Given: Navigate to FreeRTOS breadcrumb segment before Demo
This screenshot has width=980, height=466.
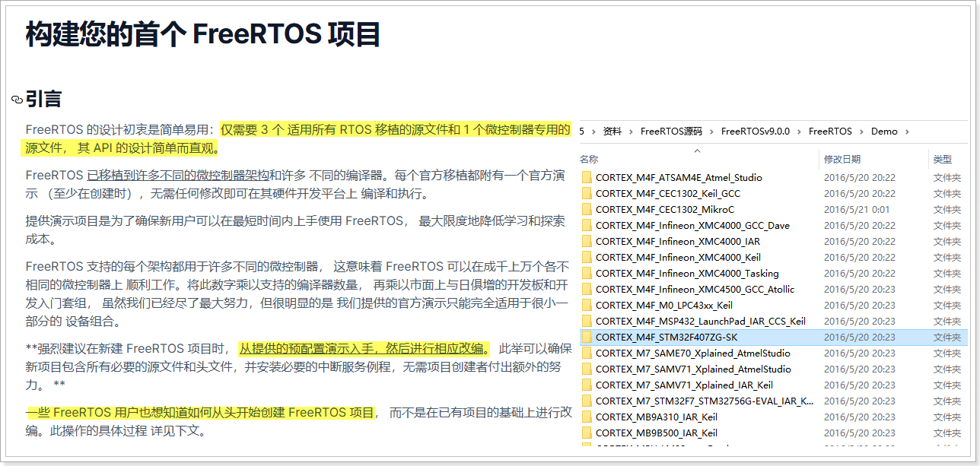Looking at the screenshot, I should click(x=830, y=132).
